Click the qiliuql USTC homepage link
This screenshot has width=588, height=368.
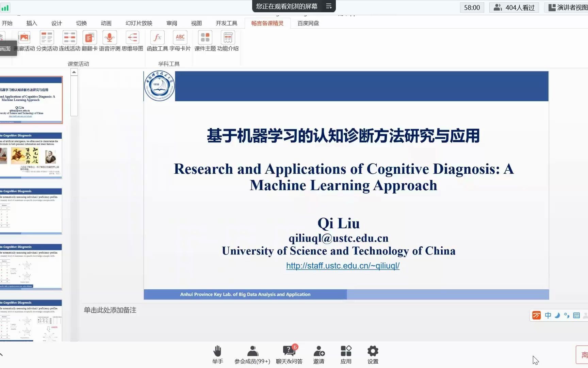pos(343,266)
